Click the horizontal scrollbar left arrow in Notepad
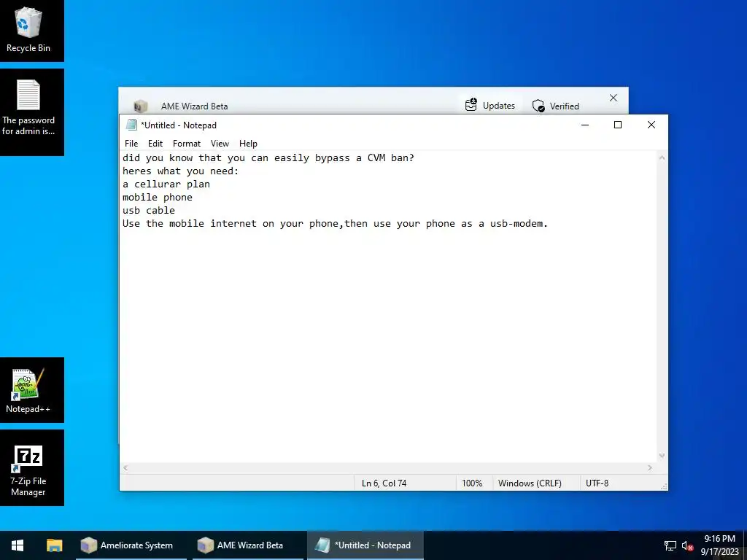 click(x=125, y=468)
